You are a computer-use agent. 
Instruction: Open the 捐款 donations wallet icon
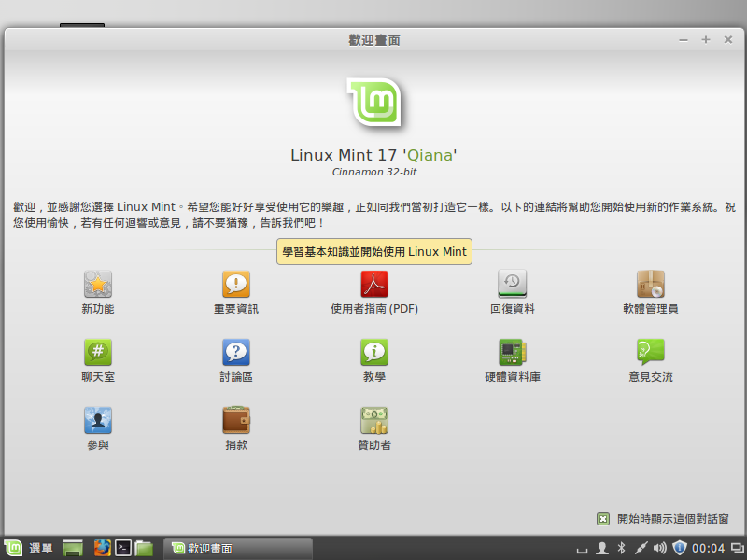click(236, 420)
